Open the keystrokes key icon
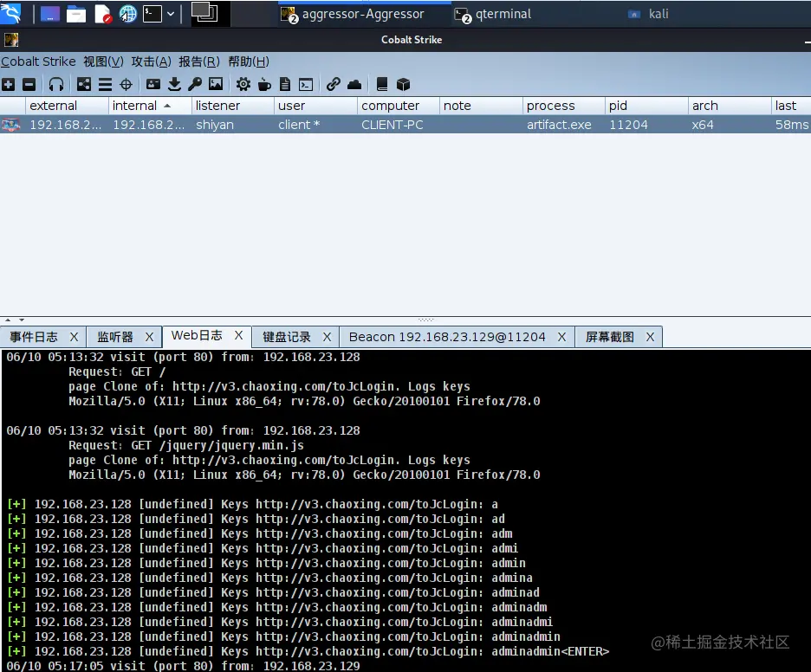This screenshot has width=811, height=672. point(195,84)
